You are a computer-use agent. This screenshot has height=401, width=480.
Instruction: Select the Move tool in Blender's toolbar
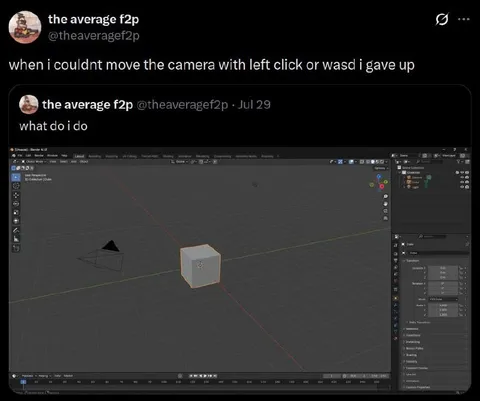(16, 195)
